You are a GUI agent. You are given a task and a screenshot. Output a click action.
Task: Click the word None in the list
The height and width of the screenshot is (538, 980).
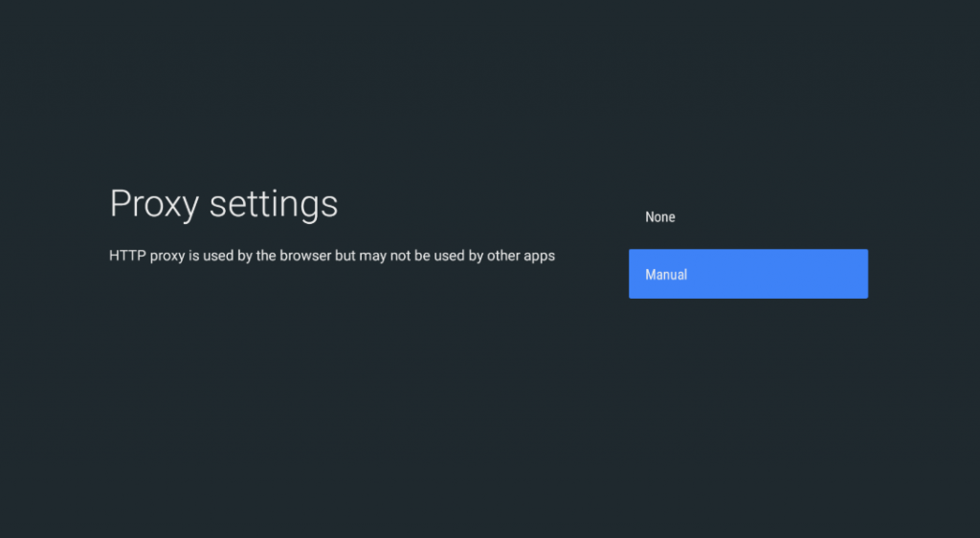(x=660, y=217)
